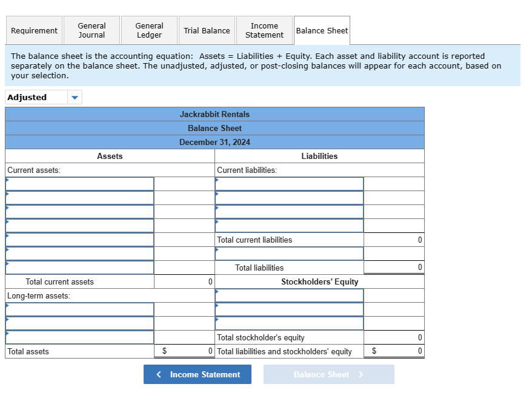Click the Balance Sheet forward button
Screen dimensions: 532x401
click(329, 374)
